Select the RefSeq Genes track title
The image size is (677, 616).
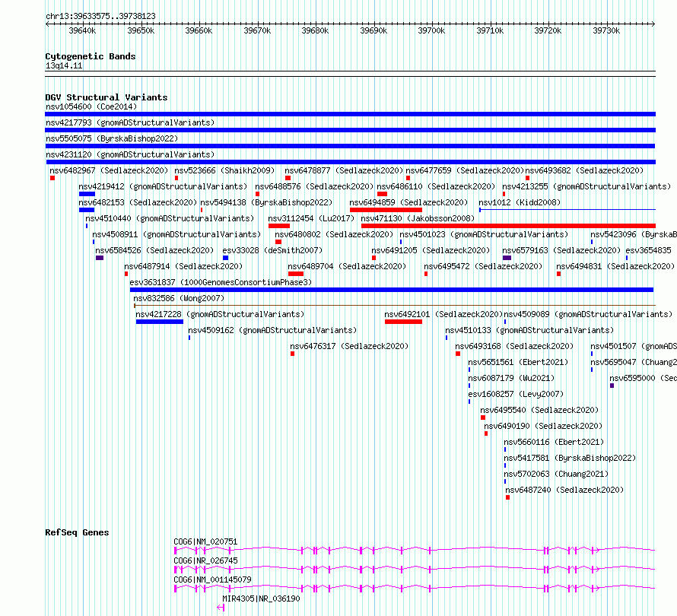[77, 532]
